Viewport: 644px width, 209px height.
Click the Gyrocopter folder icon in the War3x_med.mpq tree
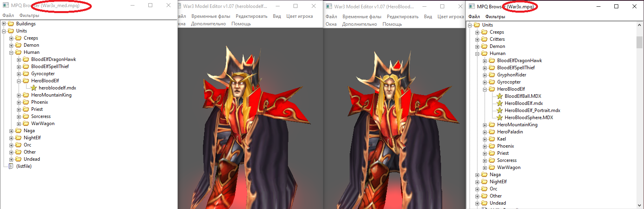(26, 74)
